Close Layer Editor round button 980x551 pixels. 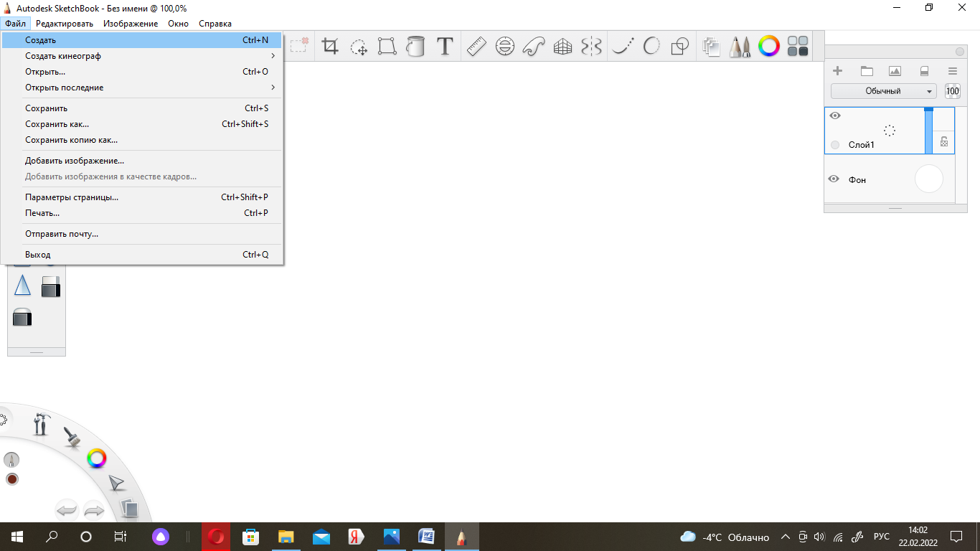pyautogui.click(x=960, y=52)
